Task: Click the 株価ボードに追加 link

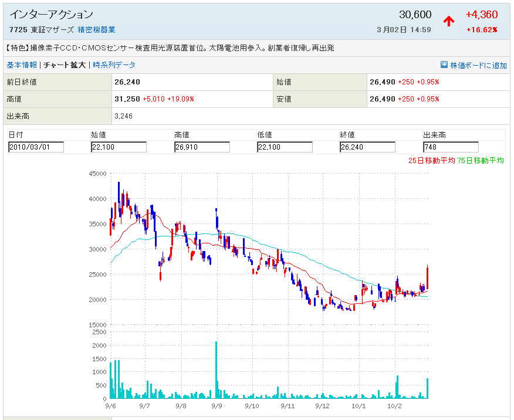Action: 478,65
